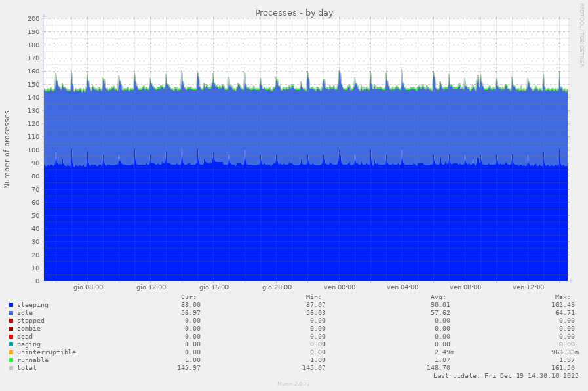Click the 'gio 08:00' time axis label
This screenshot has height=391, width=588.
click(x=88, y=287)
